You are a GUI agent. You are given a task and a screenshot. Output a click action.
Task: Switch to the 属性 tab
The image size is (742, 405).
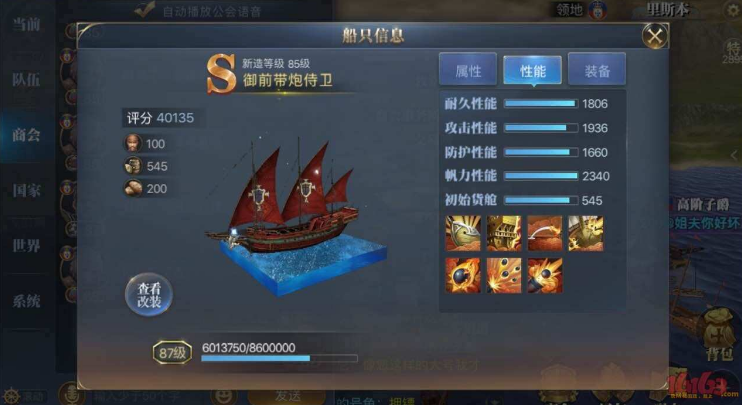[468, 70]
